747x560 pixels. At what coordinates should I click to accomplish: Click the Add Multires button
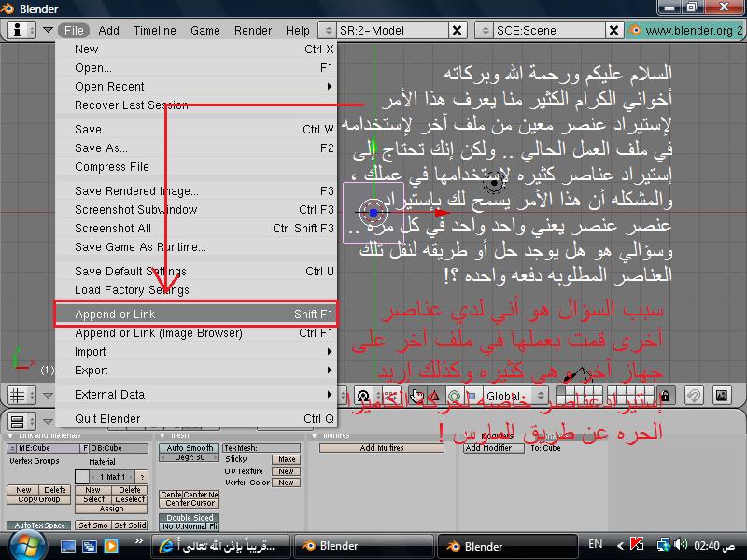pos(382,448)
